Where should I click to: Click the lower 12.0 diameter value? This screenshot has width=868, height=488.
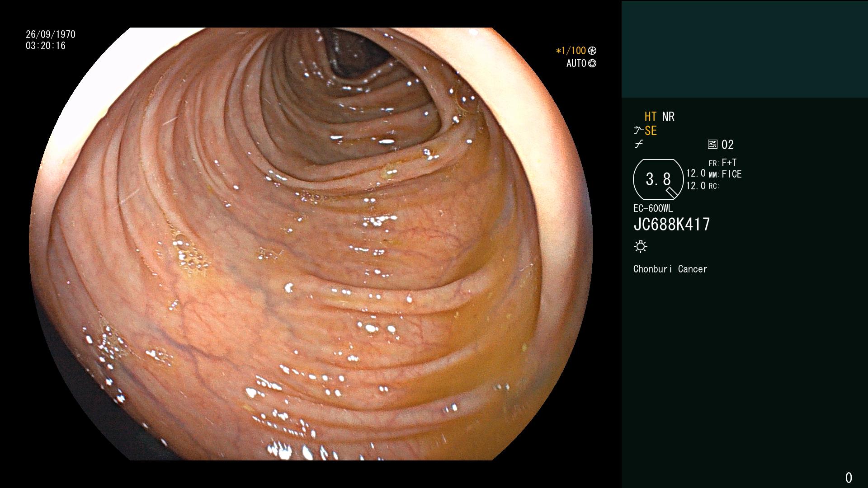tap(696, 186)
